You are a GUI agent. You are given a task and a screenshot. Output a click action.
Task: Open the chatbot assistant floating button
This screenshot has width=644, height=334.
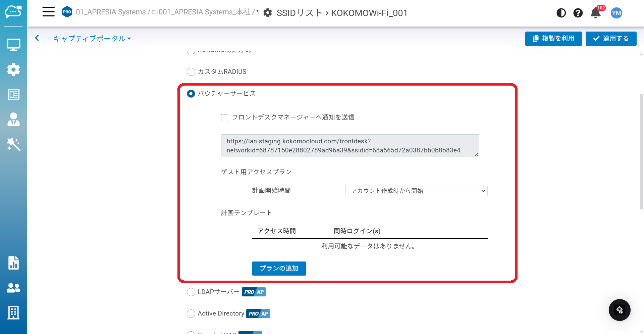click(619, 310)
